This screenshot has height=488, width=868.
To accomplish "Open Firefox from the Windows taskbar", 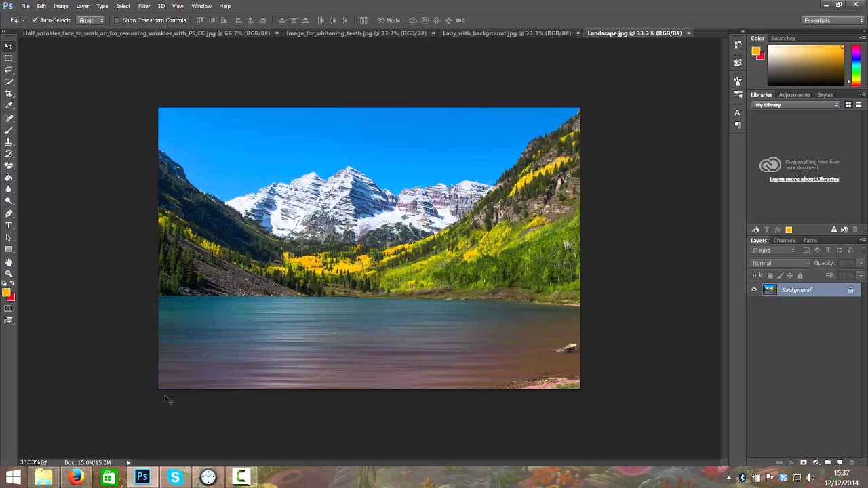I will click(76, 477).
